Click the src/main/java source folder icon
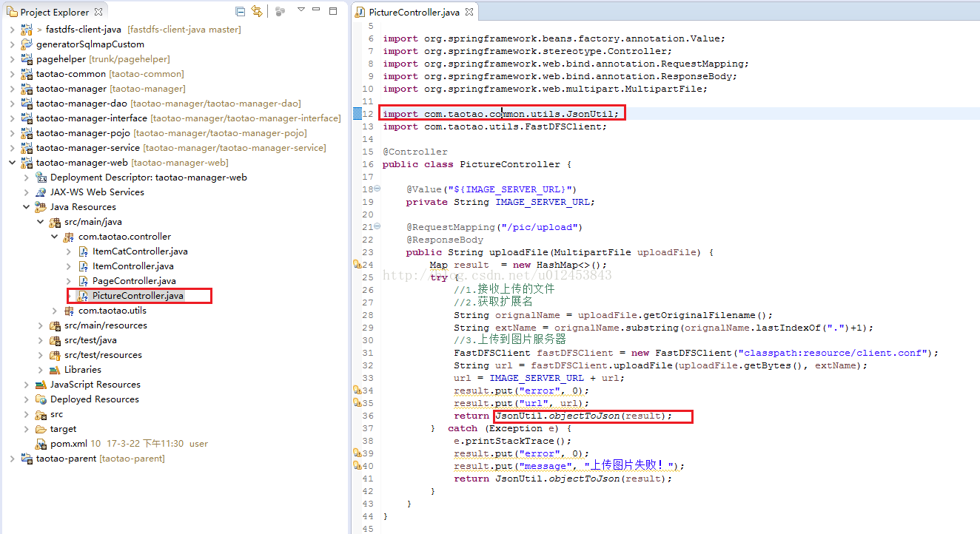980x534 pixels. click(x=56, y=222)
